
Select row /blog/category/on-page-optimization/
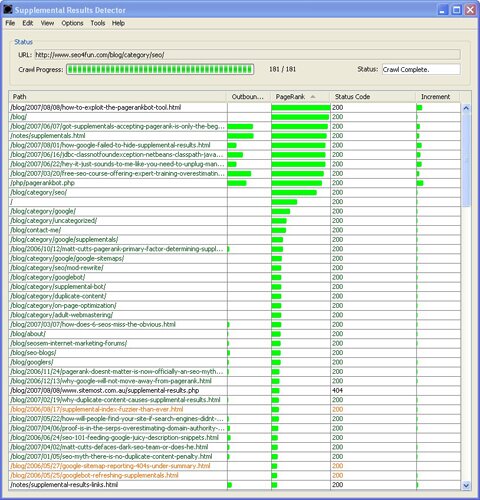pos(235,305)
